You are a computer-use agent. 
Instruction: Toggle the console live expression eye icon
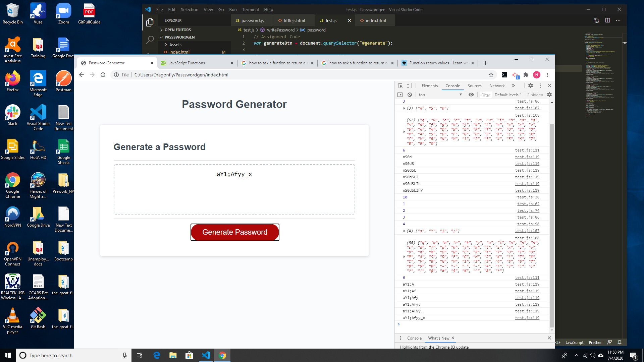(x=471, y=95)
